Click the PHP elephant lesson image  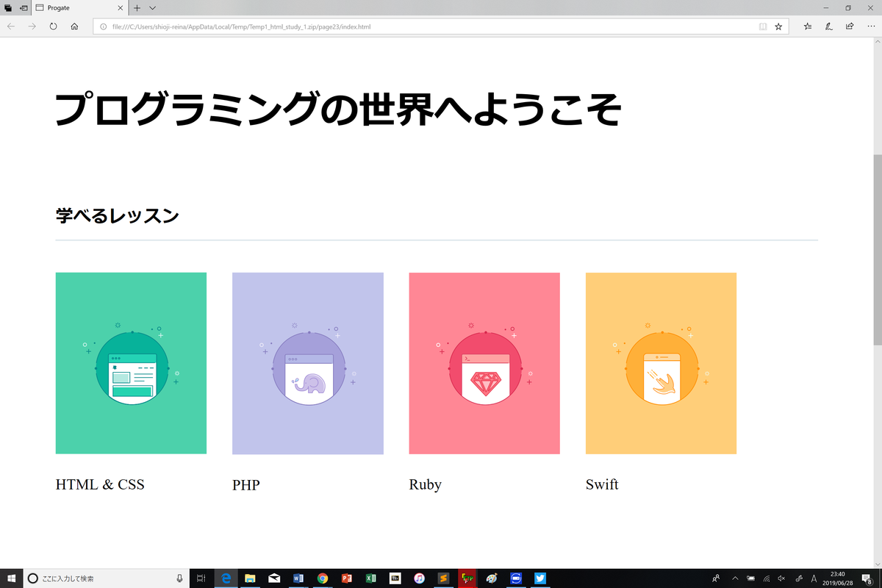[308, 363]
